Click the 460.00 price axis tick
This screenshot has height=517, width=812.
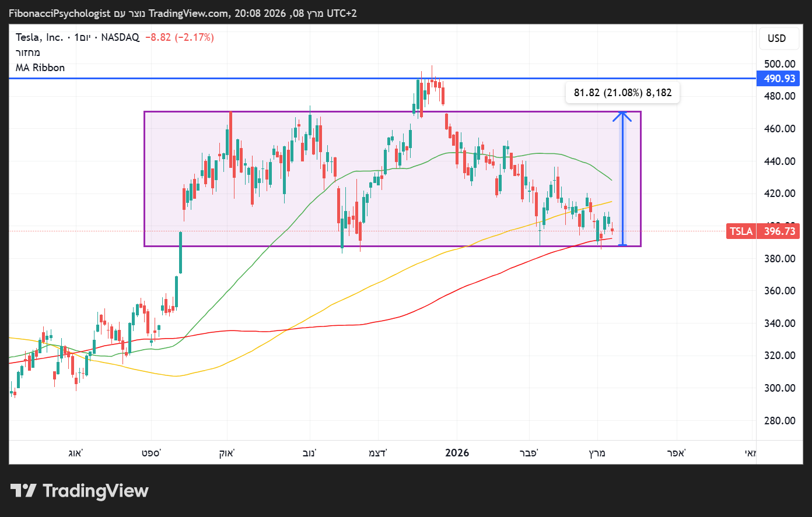(780, 129)
